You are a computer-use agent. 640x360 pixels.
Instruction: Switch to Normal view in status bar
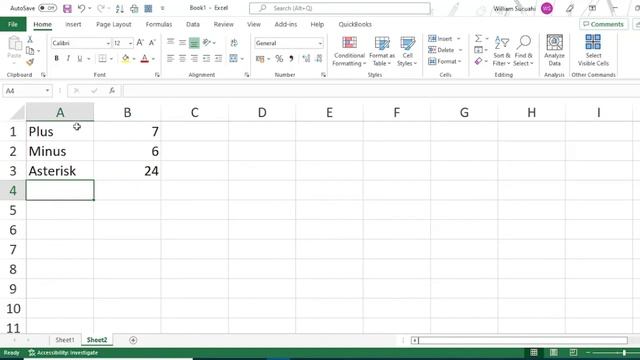coord(533,352)
